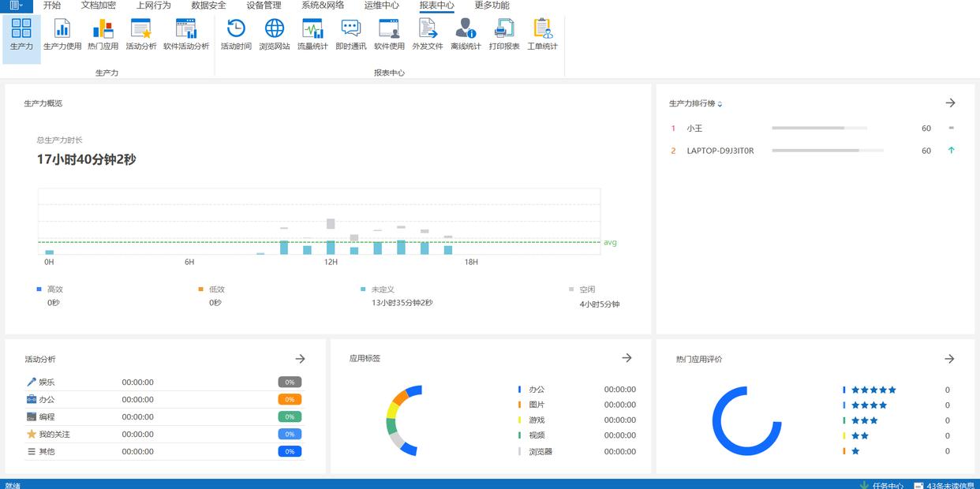Screen dimensions: 980x489
Task: Toggle the 空闲 legend series
Action: [586, 289]
